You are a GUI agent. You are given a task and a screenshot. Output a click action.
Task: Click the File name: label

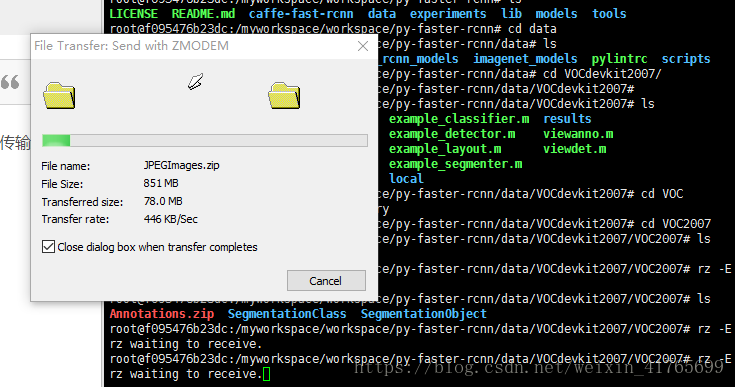66,166
